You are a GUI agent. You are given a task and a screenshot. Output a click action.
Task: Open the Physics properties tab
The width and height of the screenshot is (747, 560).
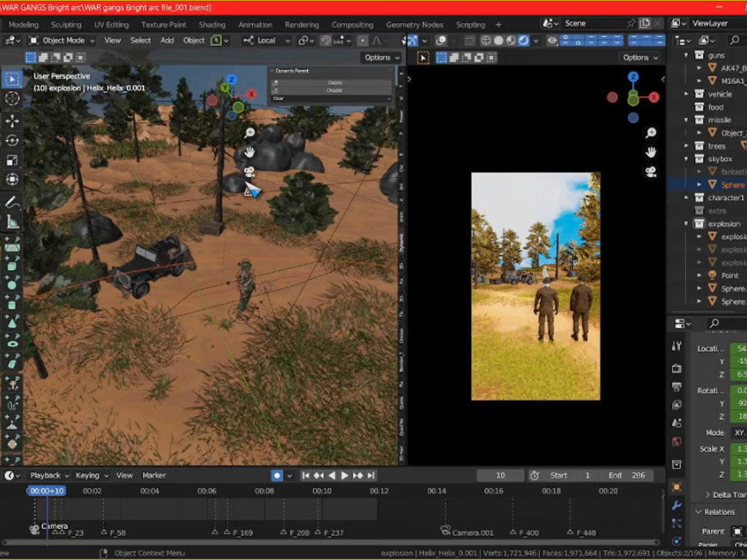(x=677, y=541)
